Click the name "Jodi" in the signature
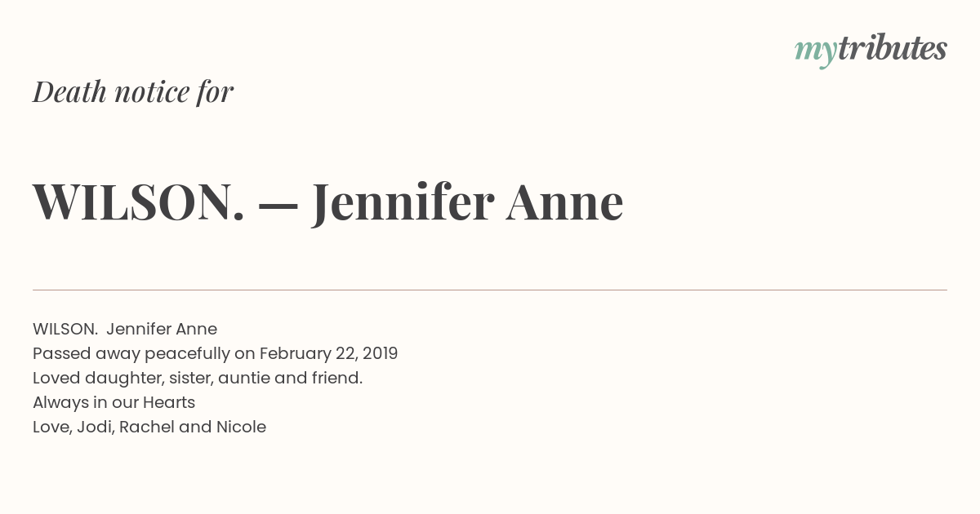This screenshot has height=514, width=980. pyautogui.click(x=95, y=427)
